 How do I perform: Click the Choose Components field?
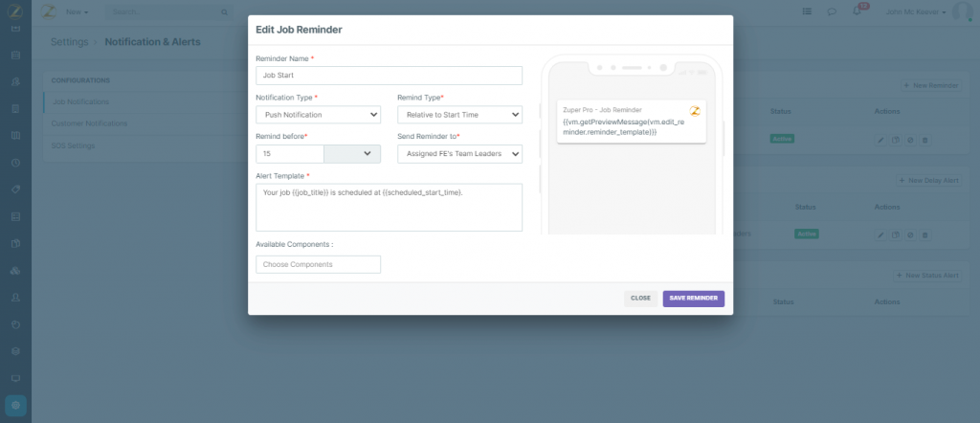tap(318, 264)
